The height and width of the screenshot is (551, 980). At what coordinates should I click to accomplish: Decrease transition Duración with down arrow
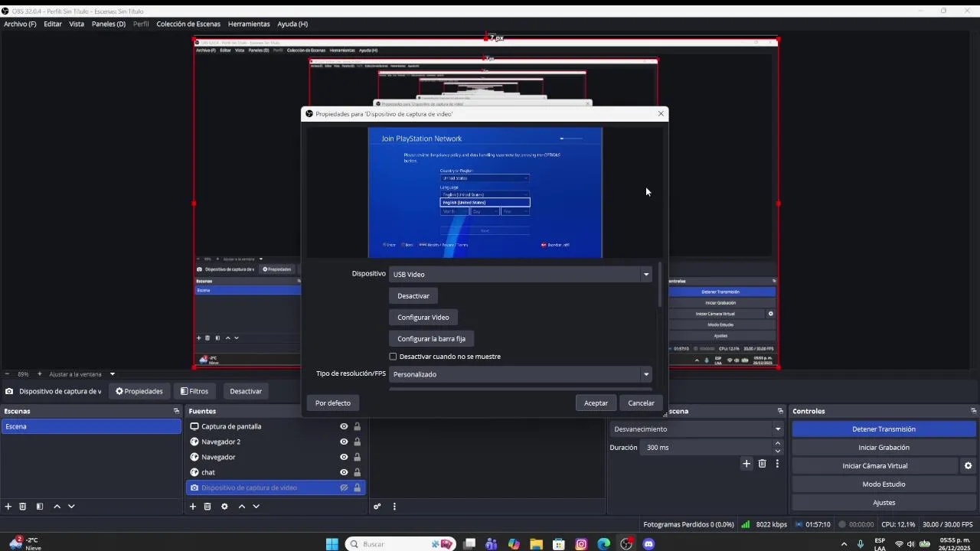[778, 451]
